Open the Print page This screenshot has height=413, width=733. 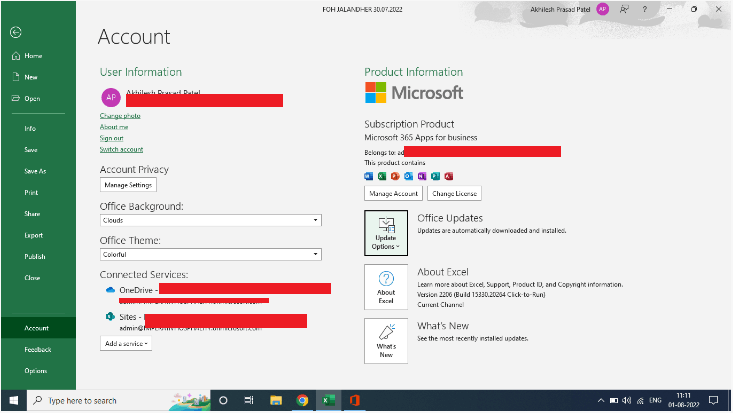point(31,192)
